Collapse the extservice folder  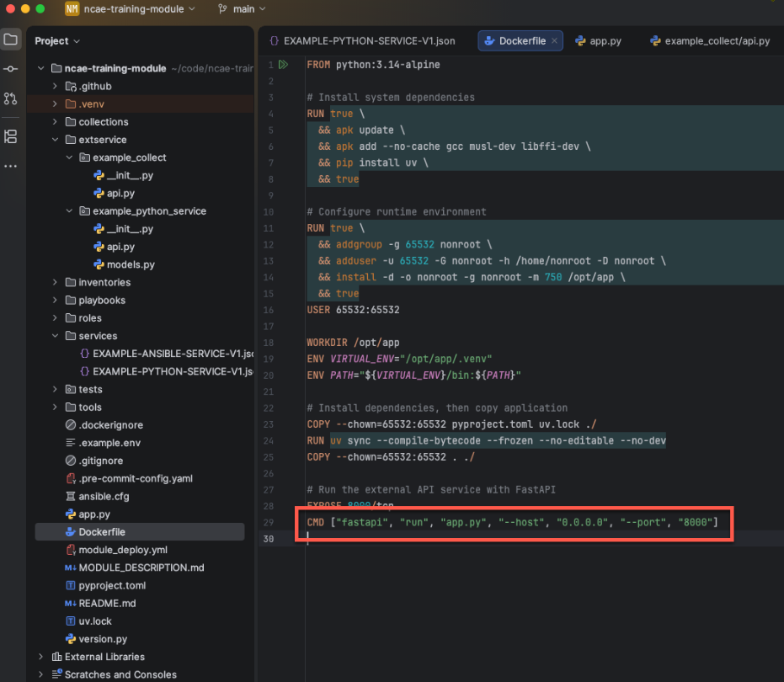55,140
